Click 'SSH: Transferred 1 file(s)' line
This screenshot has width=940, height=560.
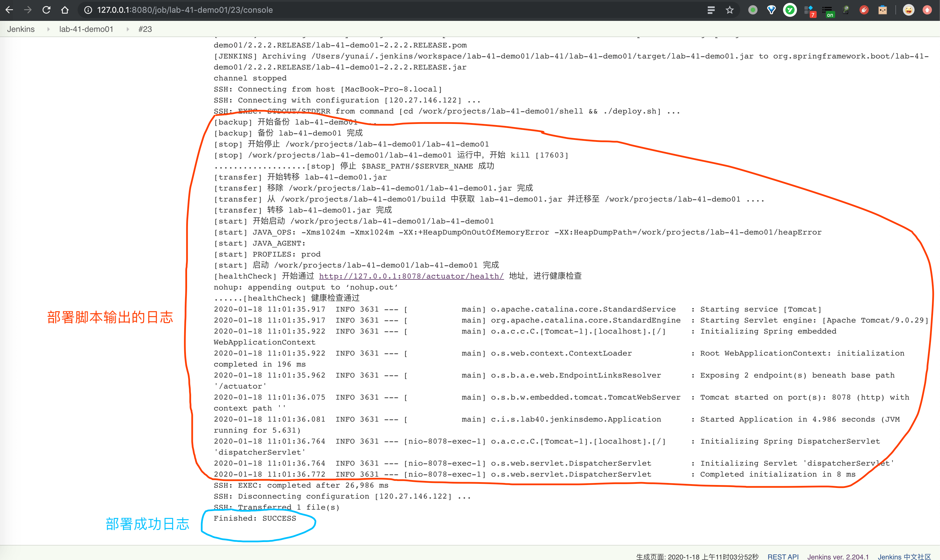pos(277,507)
